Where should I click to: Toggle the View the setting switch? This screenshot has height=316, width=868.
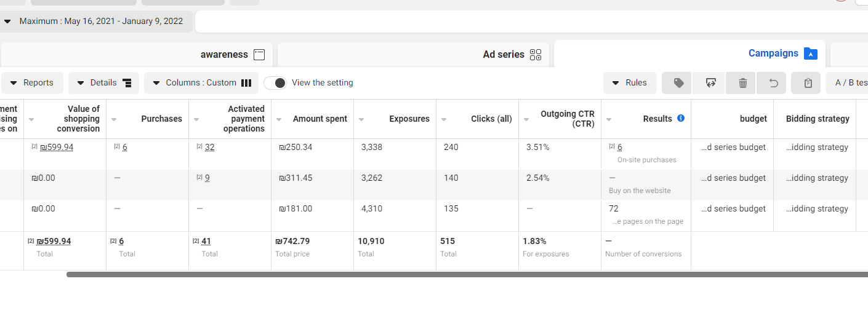point(275,83)
